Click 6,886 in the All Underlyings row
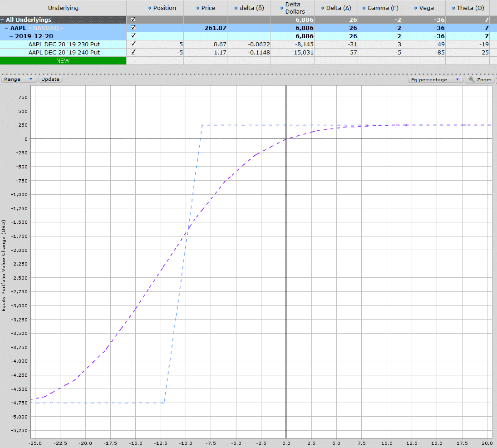Screen dimensions: 497x448 tap(304, 20)
